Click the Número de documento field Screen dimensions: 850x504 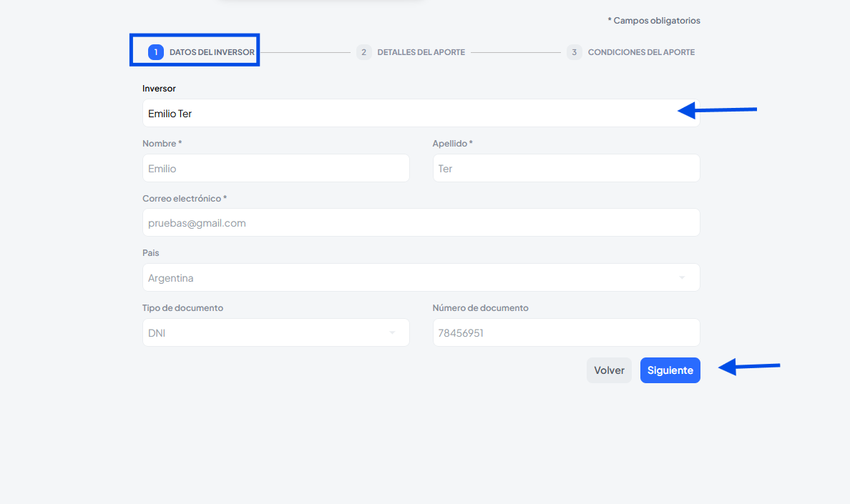(566, 332)
